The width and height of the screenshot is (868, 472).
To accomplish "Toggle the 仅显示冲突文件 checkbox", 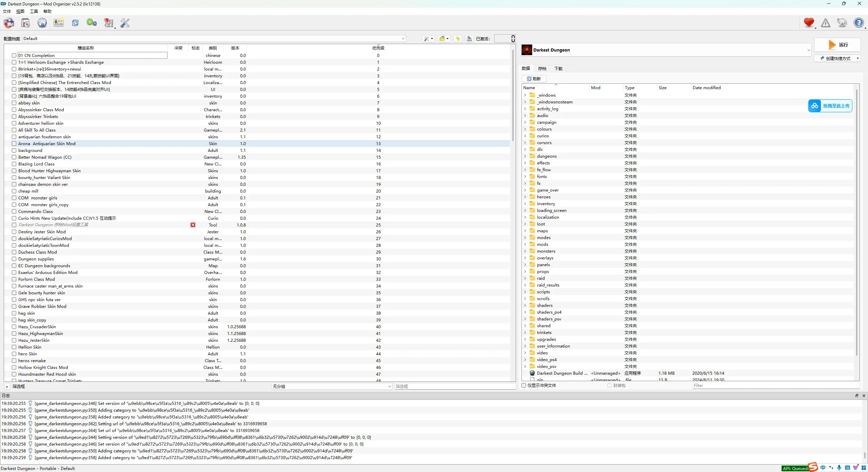I will pos(524,385).
